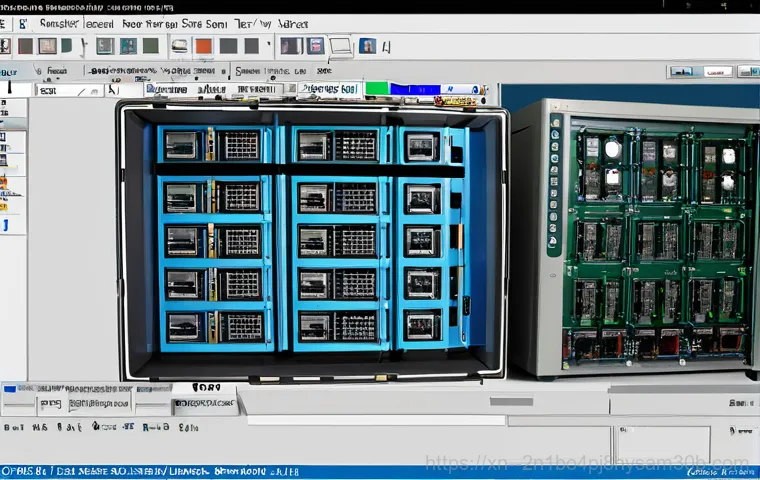The height and width of the screenshot is (480, 760).
Task: Click the beige framed picture toolbar icon
Action: (x=48, y=46)
